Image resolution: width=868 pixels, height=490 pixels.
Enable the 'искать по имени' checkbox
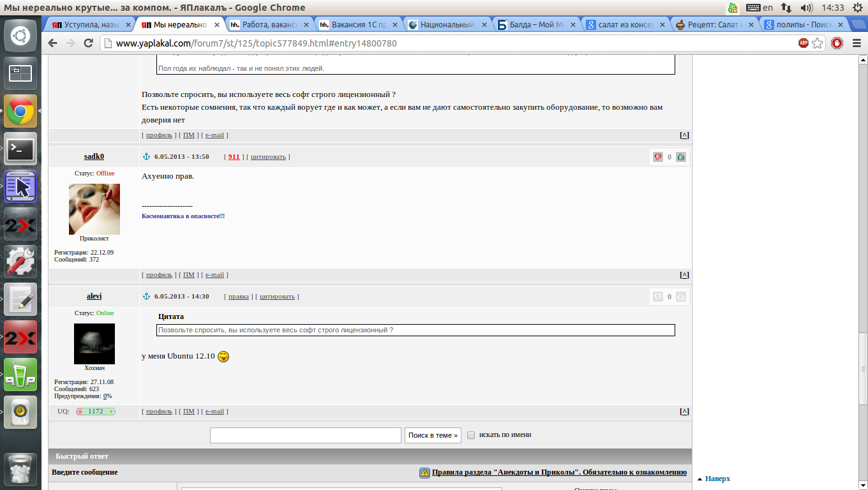[x=471, y=435]
